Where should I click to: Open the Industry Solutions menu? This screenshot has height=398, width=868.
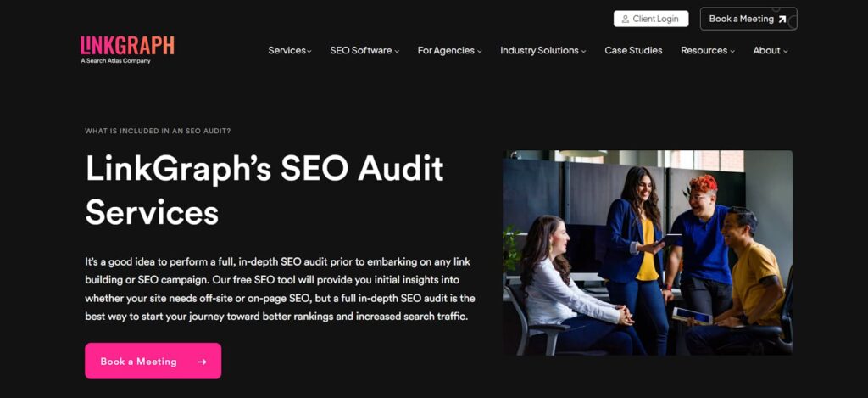pos(540,50)
